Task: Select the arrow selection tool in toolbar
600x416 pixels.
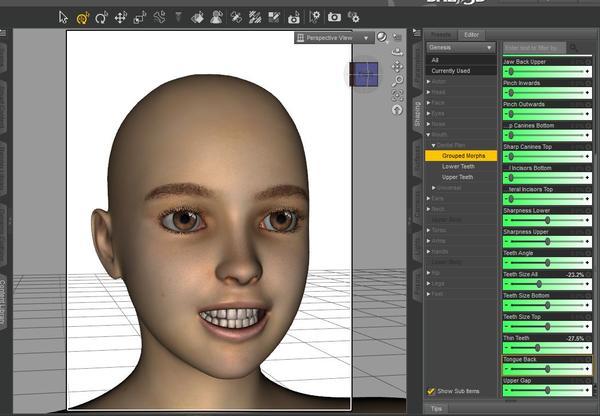Action: pyautogui.click(x=64, y=17)
